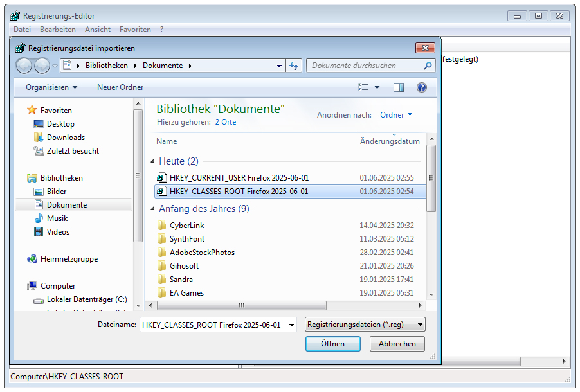Click the search magnifier icon
The image size is (580, 392).
click(428, 66)
